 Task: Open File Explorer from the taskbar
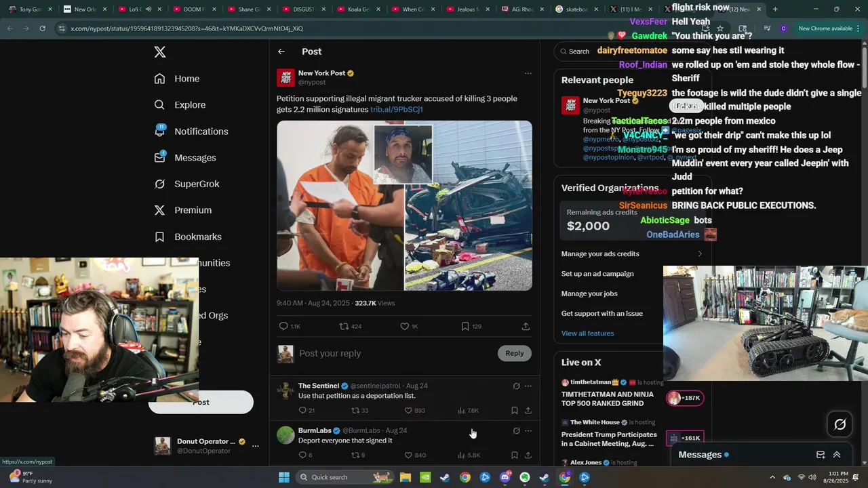click(406, 477)
